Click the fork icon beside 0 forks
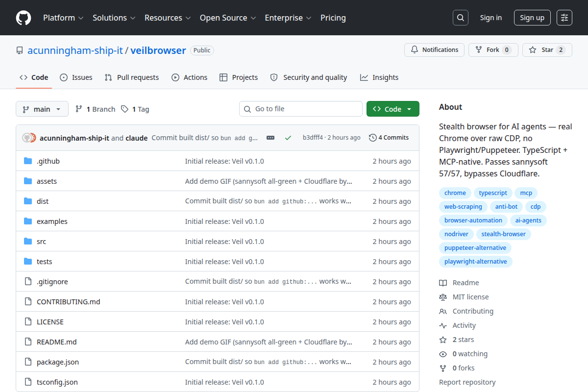Screen dimensions: 588x392 pyautogui.click(x=443, y=368)
